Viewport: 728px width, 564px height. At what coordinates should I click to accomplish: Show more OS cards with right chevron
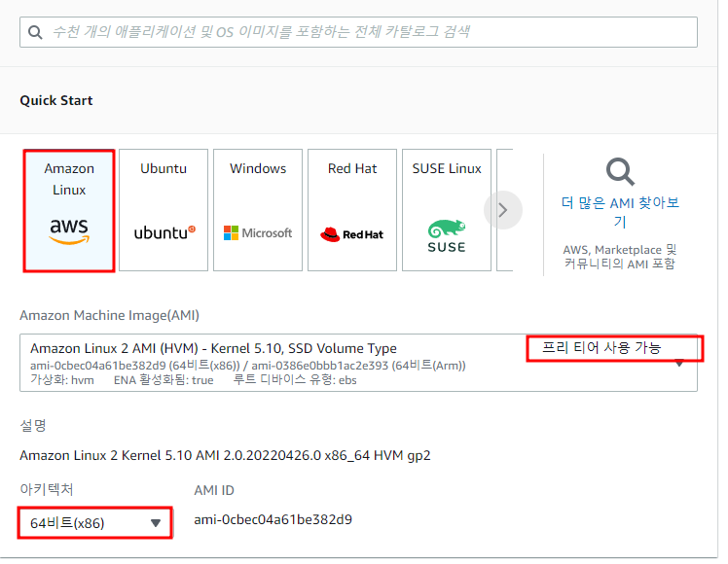click(503, 210)
